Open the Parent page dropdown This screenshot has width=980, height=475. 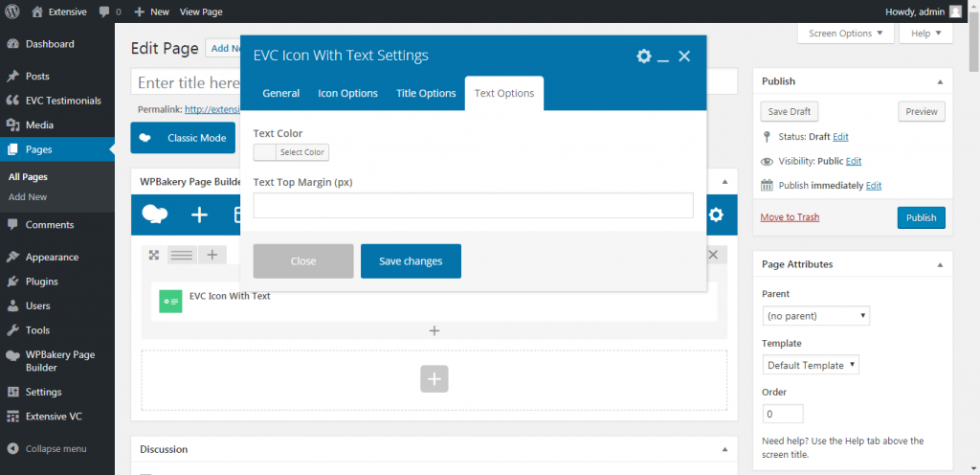click(x=816, y=315)
